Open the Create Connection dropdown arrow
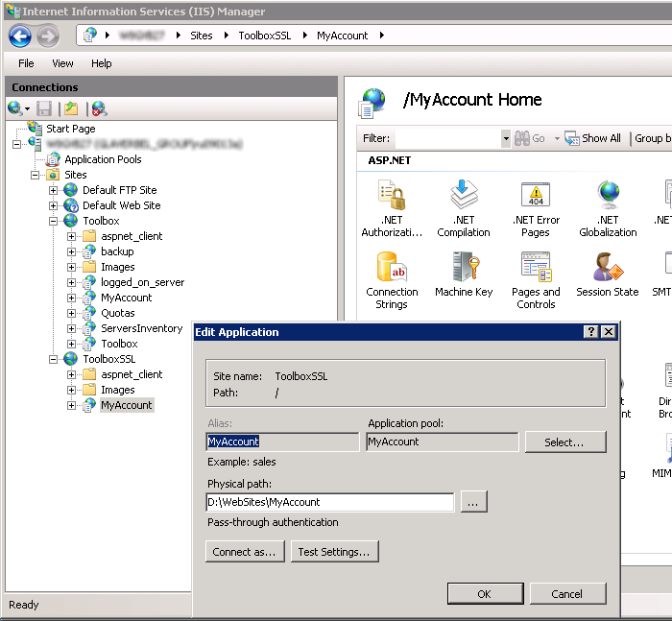The height and width of the screenshot is (621, 672). (x=28, y=108)
